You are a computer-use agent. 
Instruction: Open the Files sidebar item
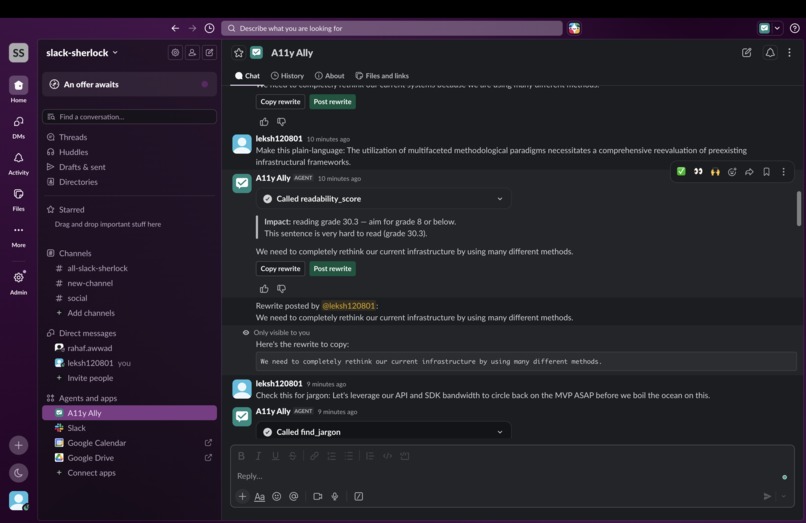pyautogui.click(x=19, y=199)
